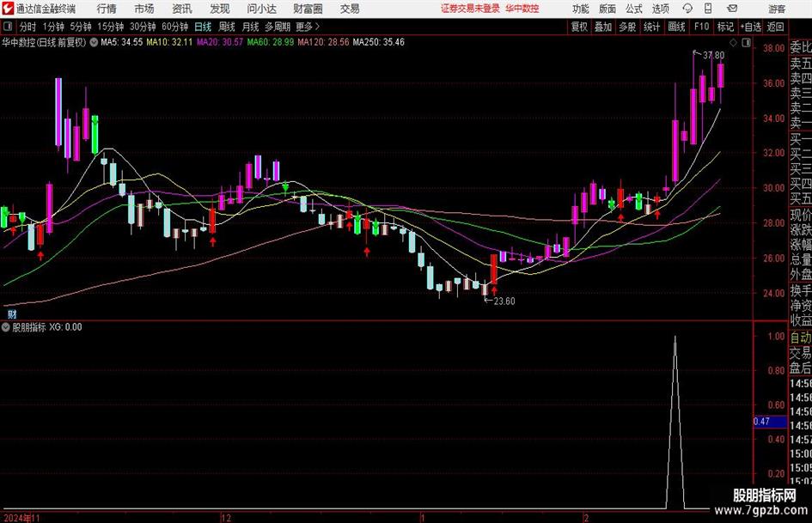This screenshot has width=812, height=523.
Task: Toggle the sidebar panel icon left of 分时
Action: tap(8, 27)
